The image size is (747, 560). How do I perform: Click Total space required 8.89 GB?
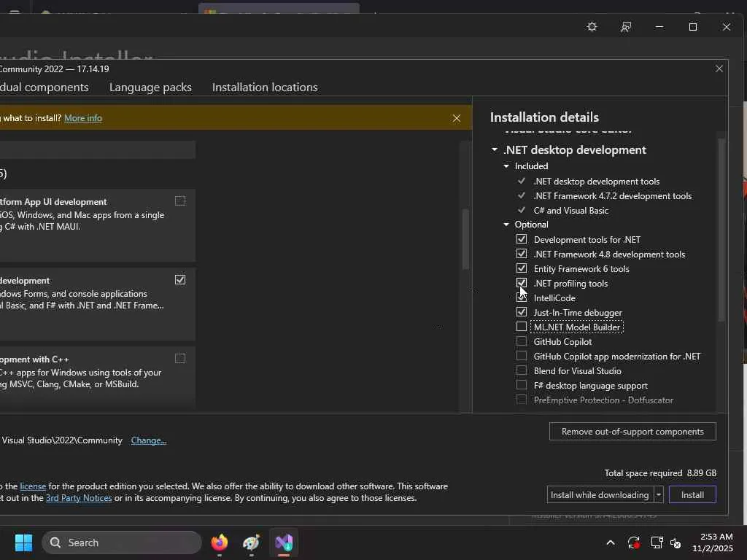[660, 472]
